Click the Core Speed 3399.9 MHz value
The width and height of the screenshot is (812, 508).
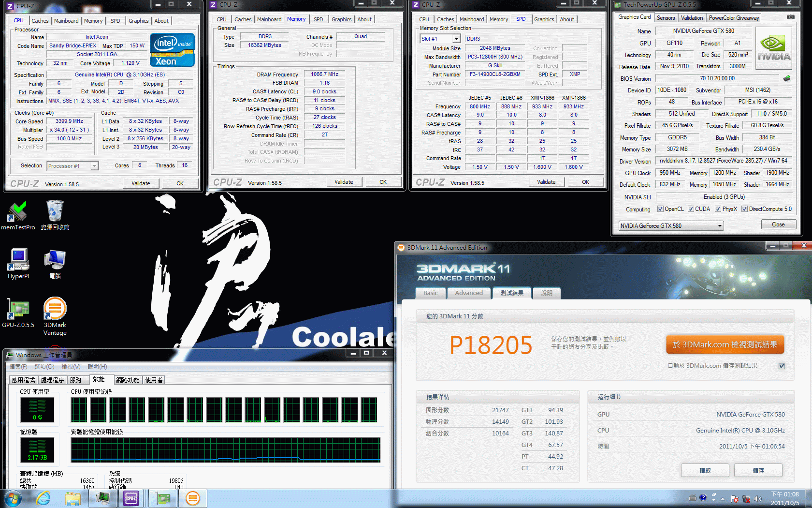[x=69, y=121]
